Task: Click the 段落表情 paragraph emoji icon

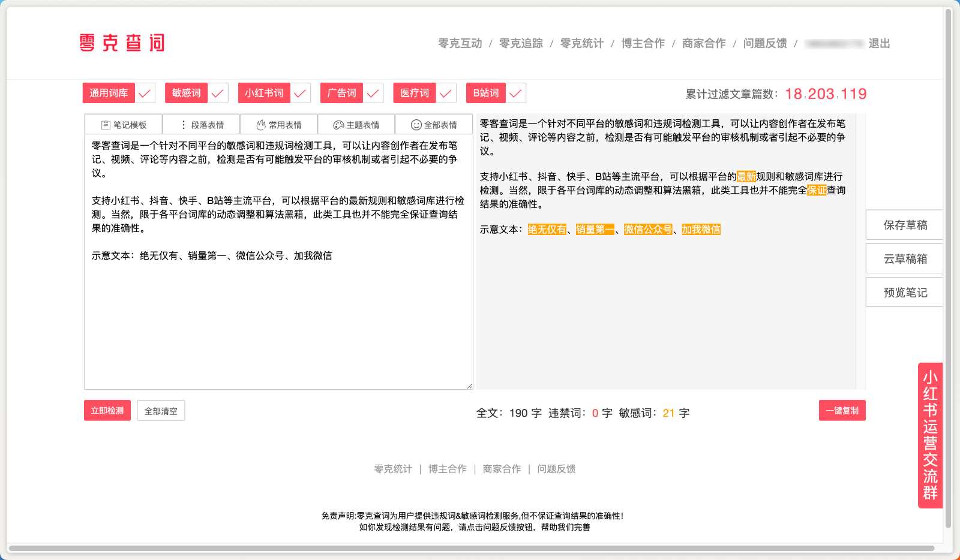Action: [x=201, y=124]
